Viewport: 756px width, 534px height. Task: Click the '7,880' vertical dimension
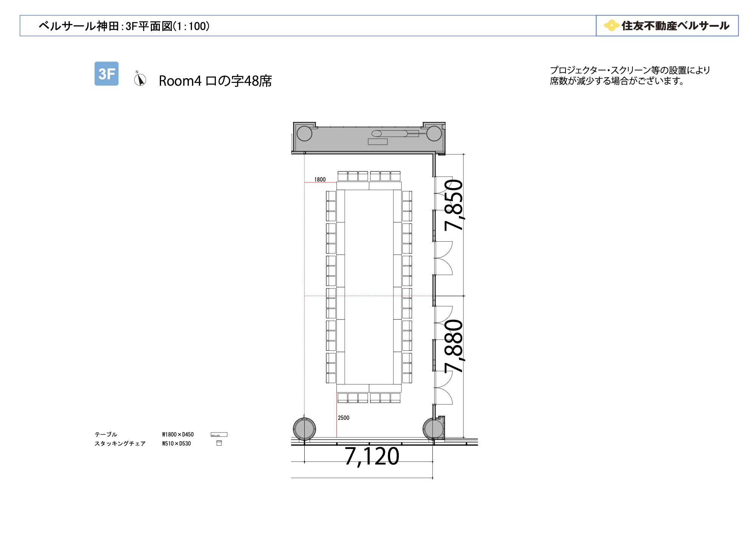[x=454, y=346]
